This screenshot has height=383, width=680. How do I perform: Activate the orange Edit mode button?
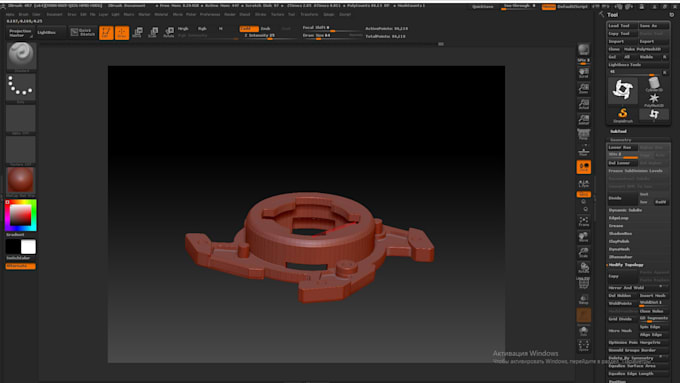tap(106, 33)
